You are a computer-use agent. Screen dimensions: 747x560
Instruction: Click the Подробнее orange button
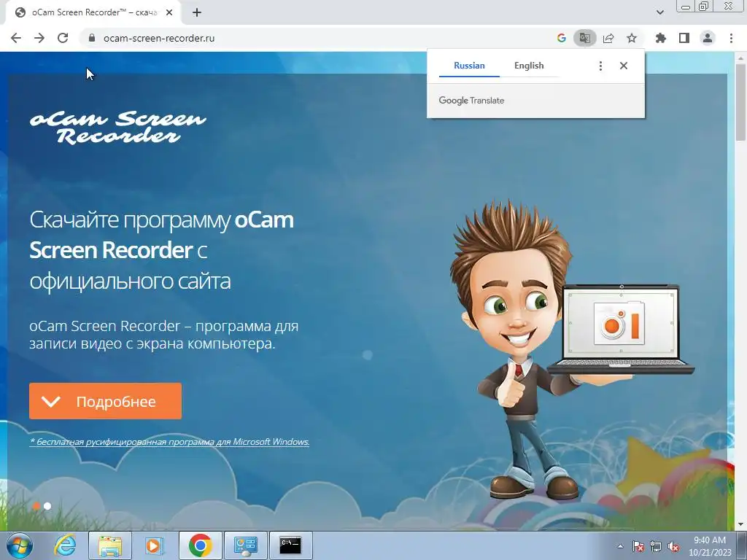point(105,401)
